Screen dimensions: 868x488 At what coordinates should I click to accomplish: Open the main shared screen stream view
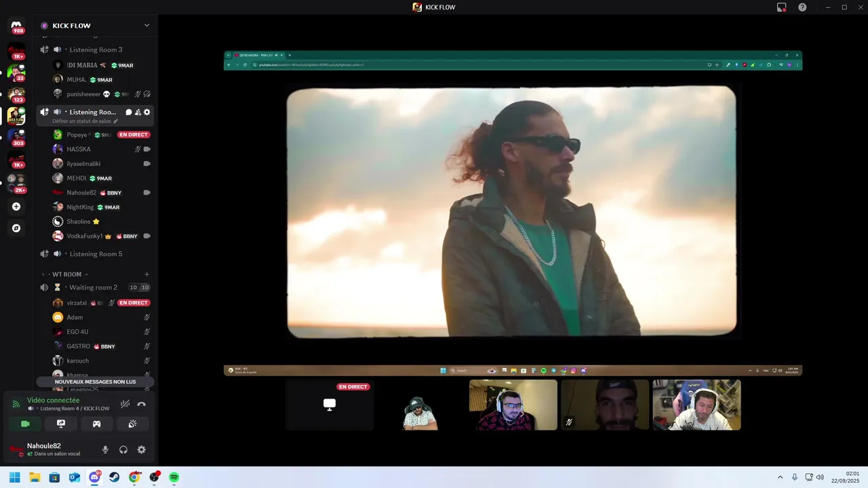point(513,213)
